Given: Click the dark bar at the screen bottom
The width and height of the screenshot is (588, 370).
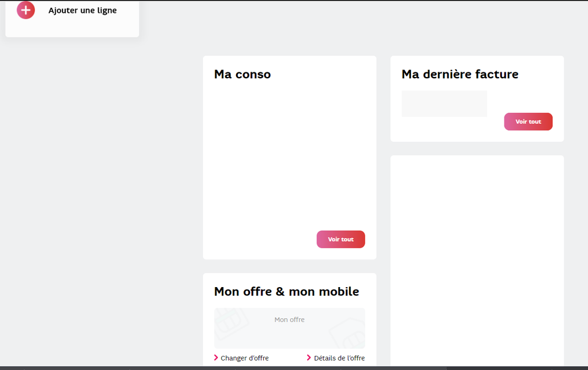Looking at the screenshot, I should [294, 368].
